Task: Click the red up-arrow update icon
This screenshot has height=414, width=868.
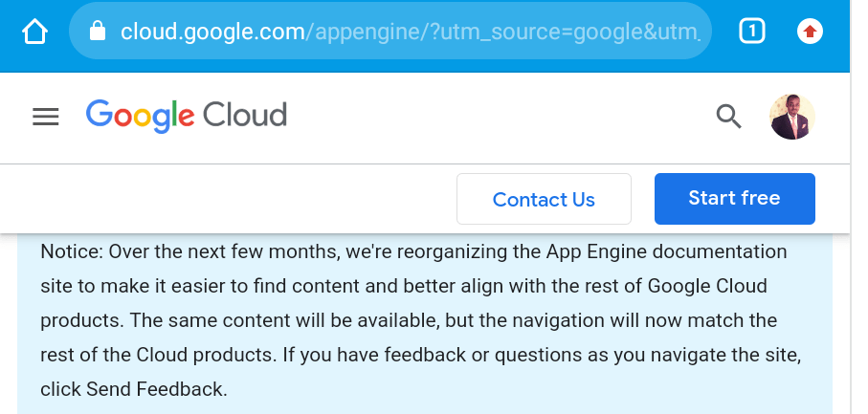Action: click(x=810, y=31)
